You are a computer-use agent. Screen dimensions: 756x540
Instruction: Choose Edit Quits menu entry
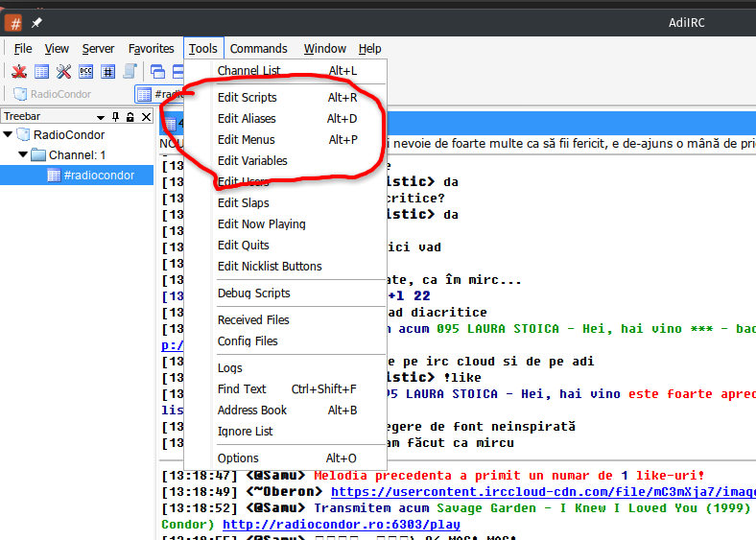click(x=286, y=246)
